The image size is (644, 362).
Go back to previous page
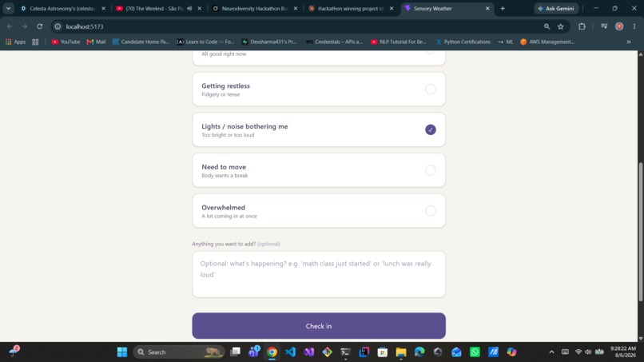tap(10, 26)
